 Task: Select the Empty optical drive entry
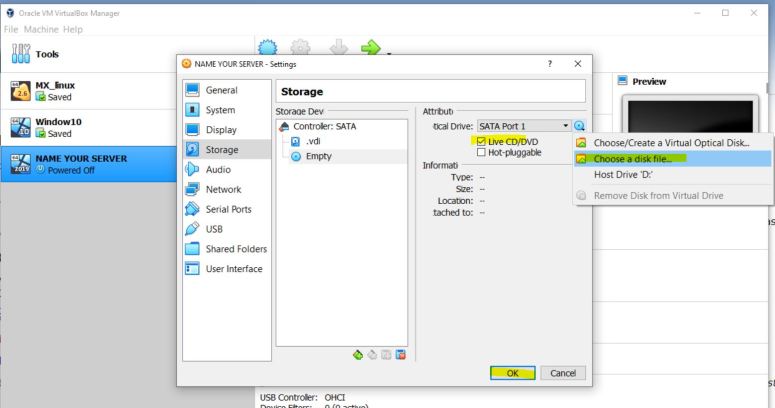(x=318, y=156)
